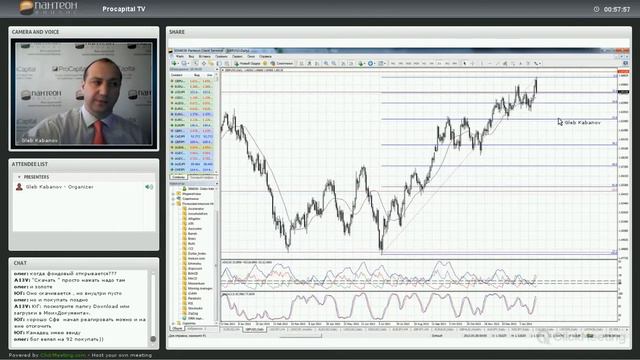
Task: Select the crosshair tool
Action: pos(472,63)
